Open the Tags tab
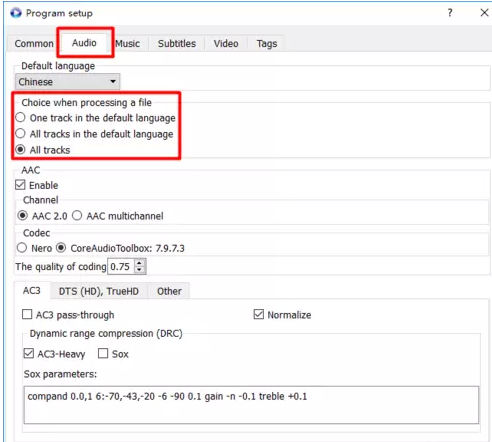Image resolution: width=492 pixels, height=442 pixels. coord(267,44)
